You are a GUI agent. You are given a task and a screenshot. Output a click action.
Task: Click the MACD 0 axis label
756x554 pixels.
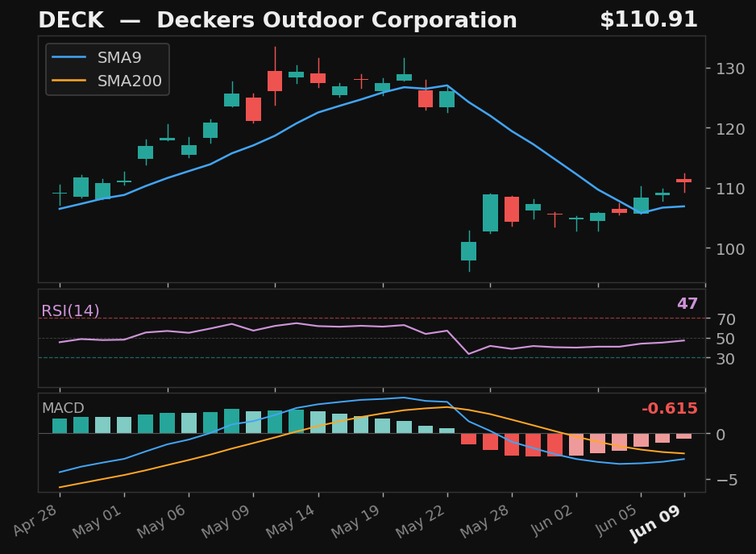[721, 435]
